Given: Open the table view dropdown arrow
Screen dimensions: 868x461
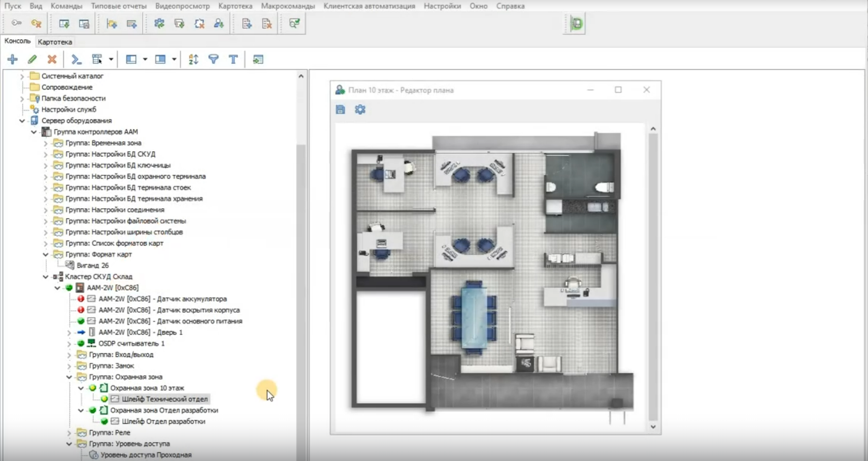Looking at the screenshot, I should pyautogui.click(x=111, y=59).
